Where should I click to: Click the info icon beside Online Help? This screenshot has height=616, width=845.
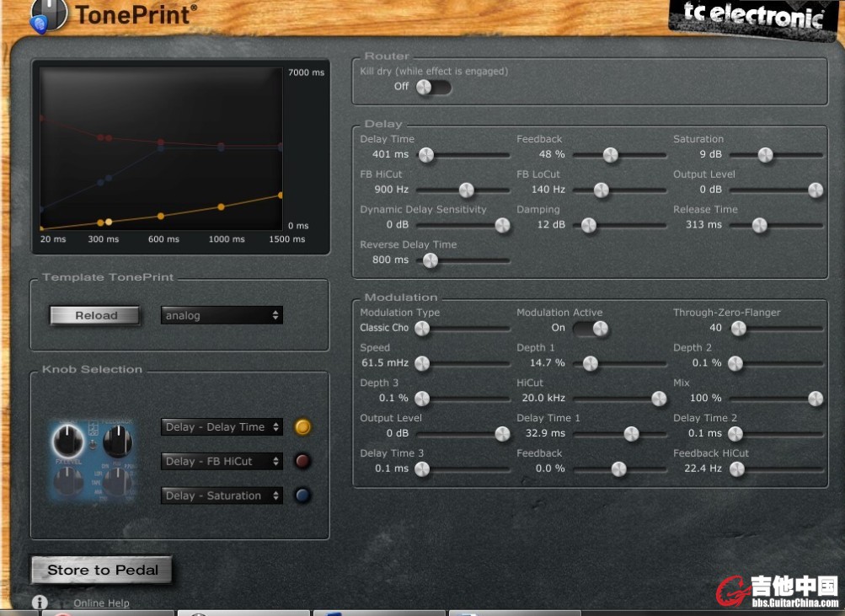click(x=40, y=602)
